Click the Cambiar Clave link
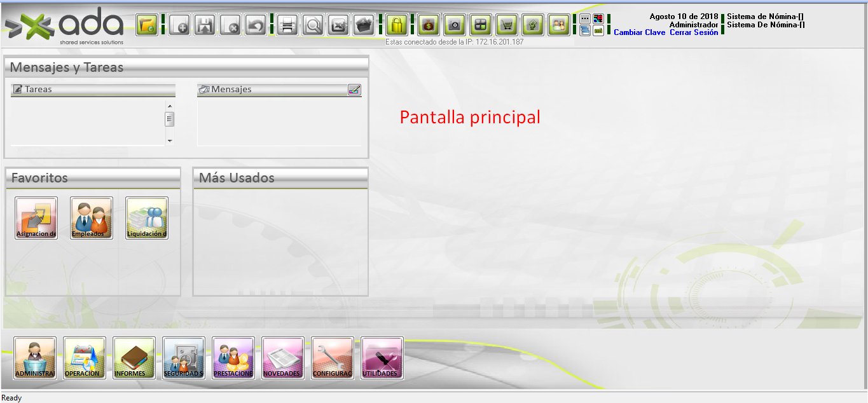This screenshot has height=403, width=868. (x=639, y=32)
